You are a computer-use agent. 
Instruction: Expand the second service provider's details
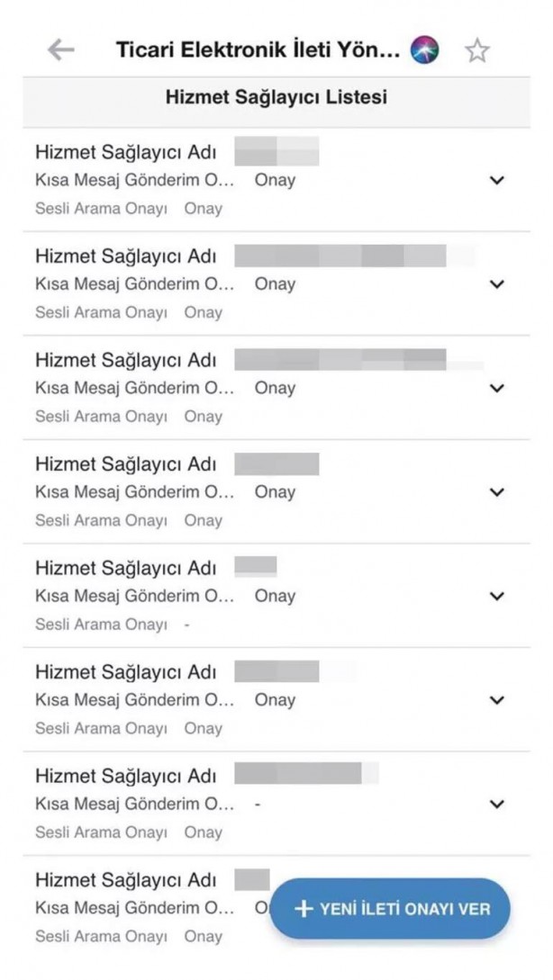pos(497,284)
